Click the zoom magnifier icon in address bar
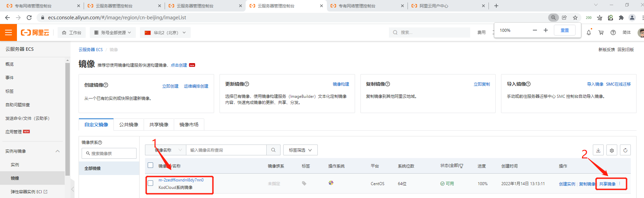This screenshot has height=198, width=644. [553, 18]
